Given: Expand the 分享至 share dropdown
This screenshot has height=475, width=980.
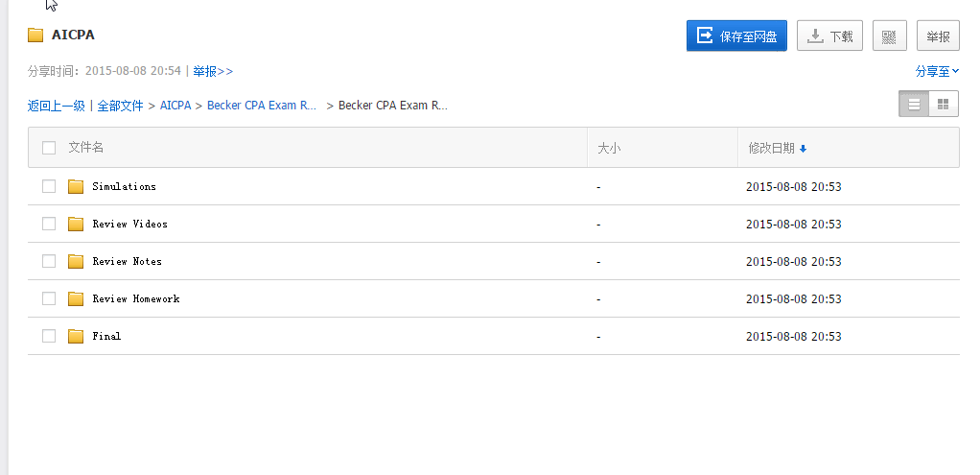Looking at the screenshot, I should pos(937,71).
